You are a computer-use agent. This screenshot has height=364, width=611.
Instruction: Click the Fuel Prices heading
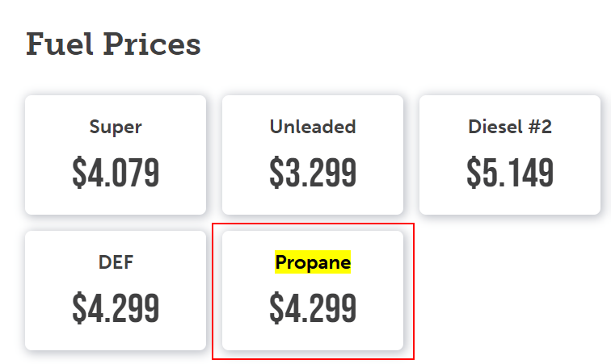click(x=113, y=44)
